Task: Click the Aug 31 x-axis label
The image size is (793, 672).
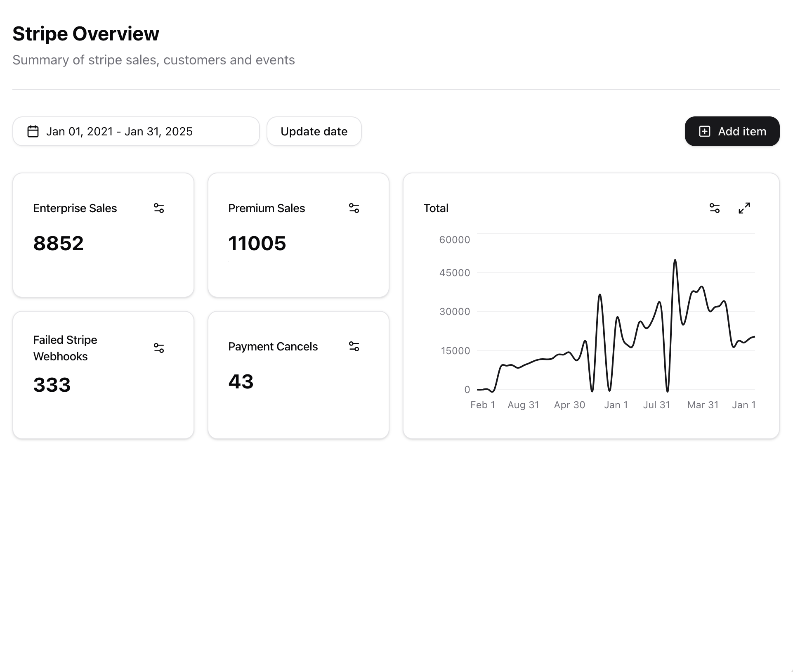Action: [524, 405]
